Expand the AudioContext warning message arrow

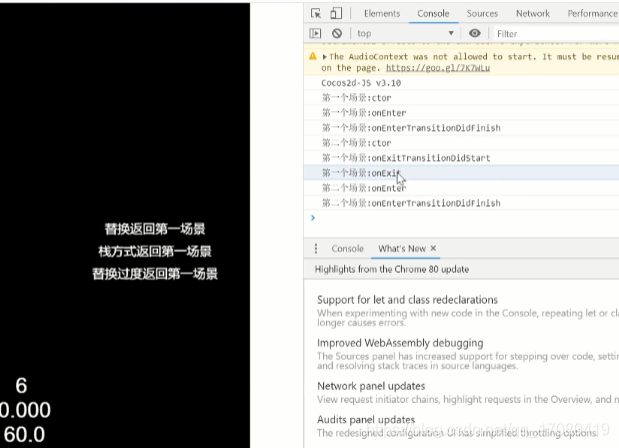point(325,57)
